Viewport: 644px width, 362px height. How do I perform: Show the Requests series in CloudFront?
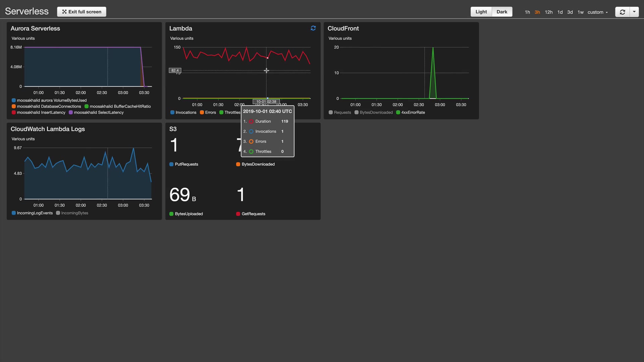[x=331, y=113]
